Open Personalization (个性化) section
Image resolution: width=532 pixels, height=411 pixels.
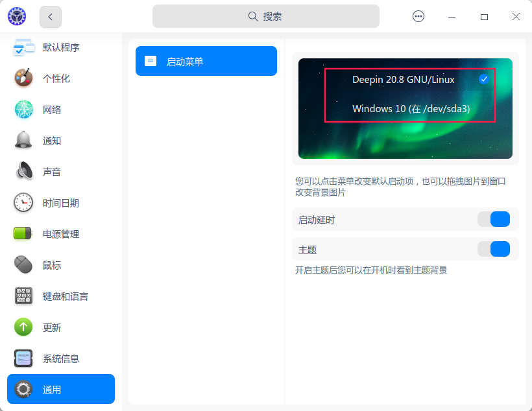[x=56, y=78]
